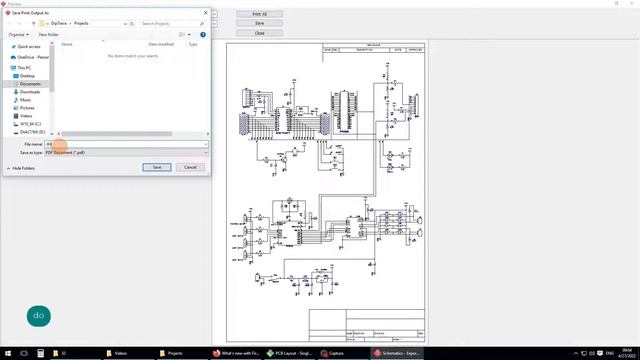Click Print All in the Preview window
The height and width of the screenshot is (360, 640).
pos(260,14)
